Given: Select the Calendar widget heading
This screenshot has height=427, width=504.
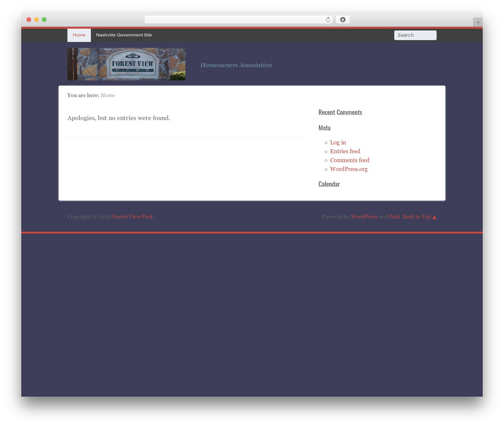Looking at the screenshot, I should coord(329,184).
